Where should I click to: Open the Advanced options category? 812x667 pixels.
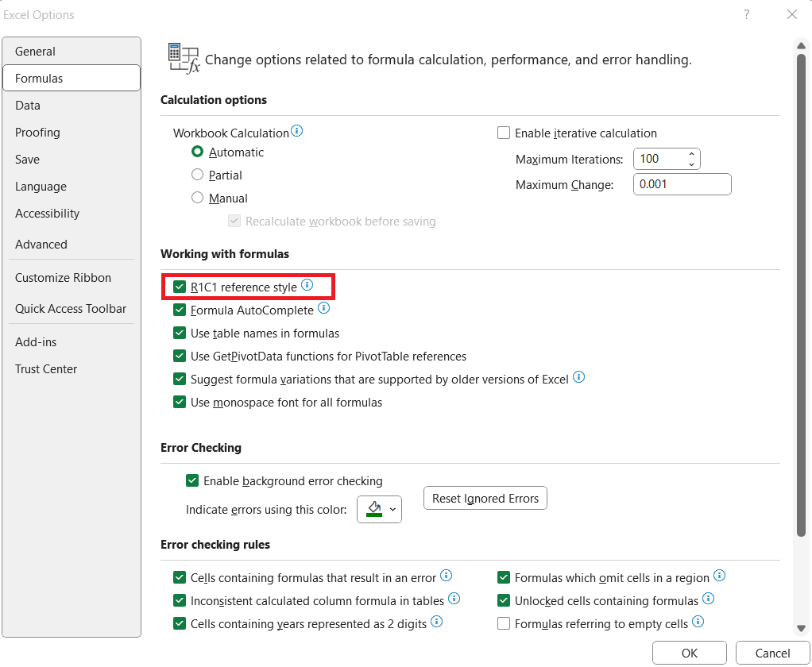coord(72,245)
